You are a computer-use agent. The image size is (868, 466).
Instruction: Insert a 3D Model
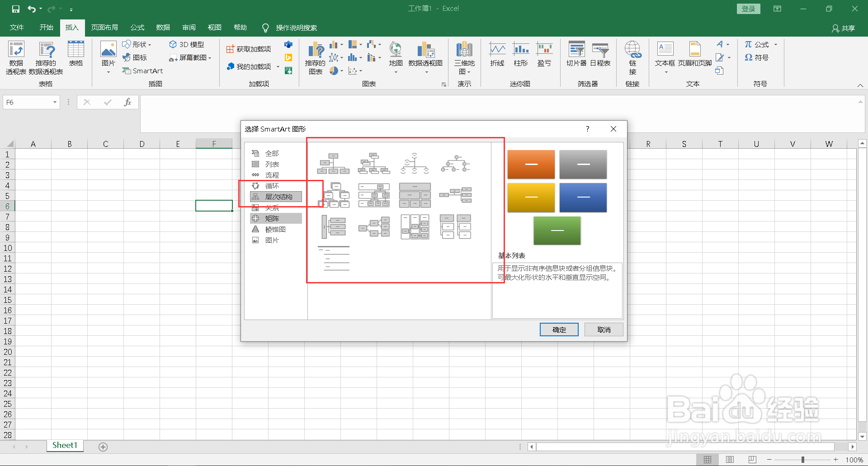187,44
